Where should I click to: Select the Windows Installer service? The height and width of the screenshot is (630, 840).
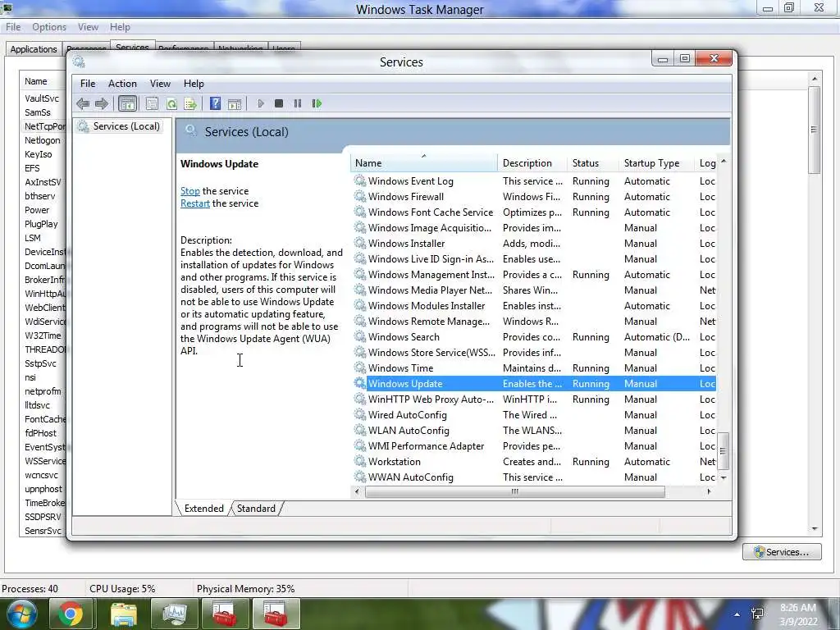tap(534, 243)
